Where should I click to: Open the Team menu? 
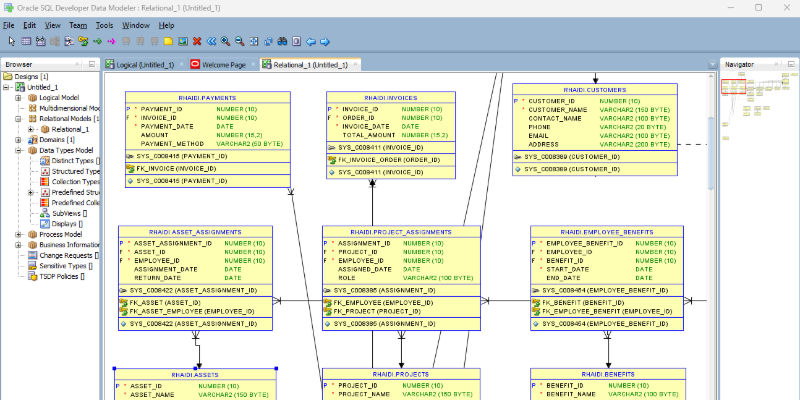78,25
